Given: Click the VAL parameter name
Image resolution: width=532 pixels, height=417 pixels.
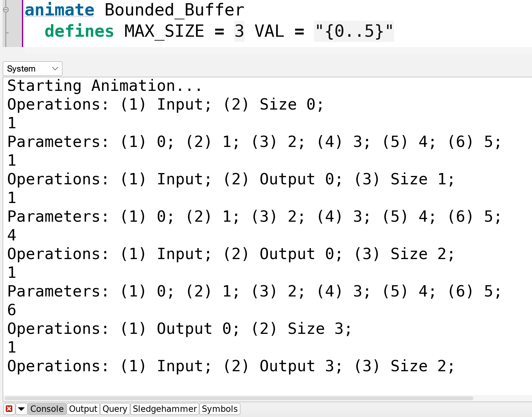Looking at the screenshot, I should point(270,31).
